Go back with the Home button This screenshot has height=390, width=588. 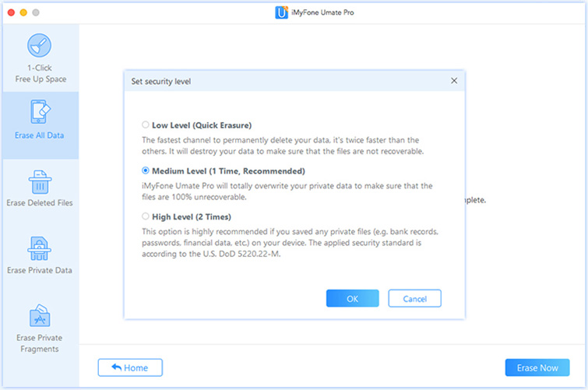tap(130, 367)
